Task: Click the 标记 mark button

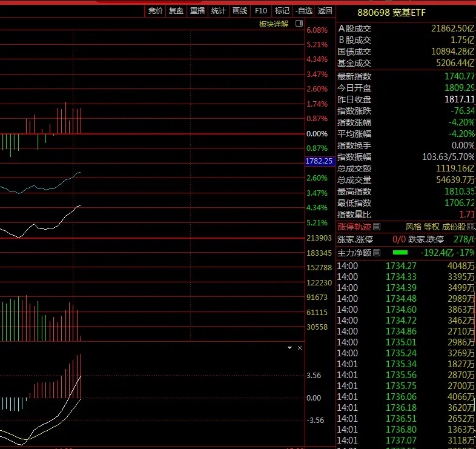Action: coord(282,11)
